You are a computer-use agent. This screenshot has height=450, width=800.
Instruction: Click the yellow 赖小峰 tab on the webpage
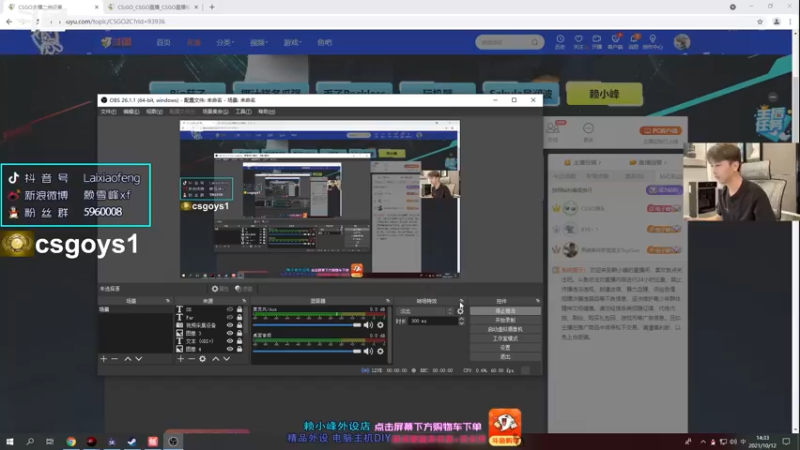(604, 94)
